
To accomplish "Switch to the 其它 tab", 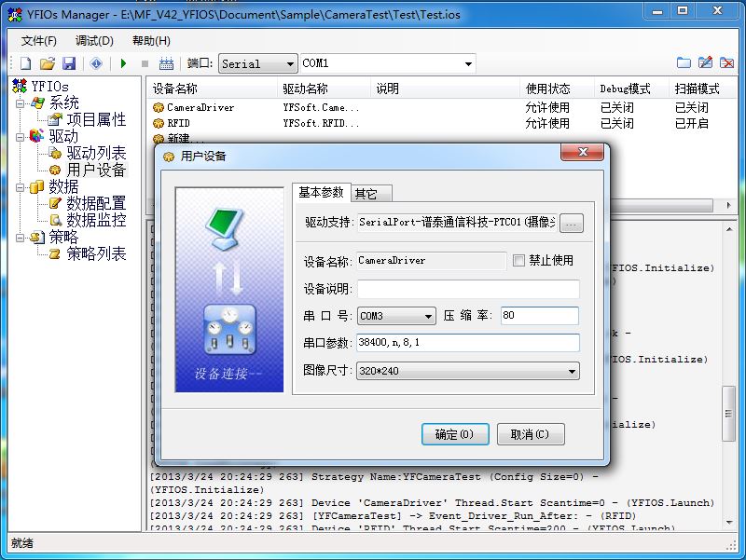I will coord(366,194).
